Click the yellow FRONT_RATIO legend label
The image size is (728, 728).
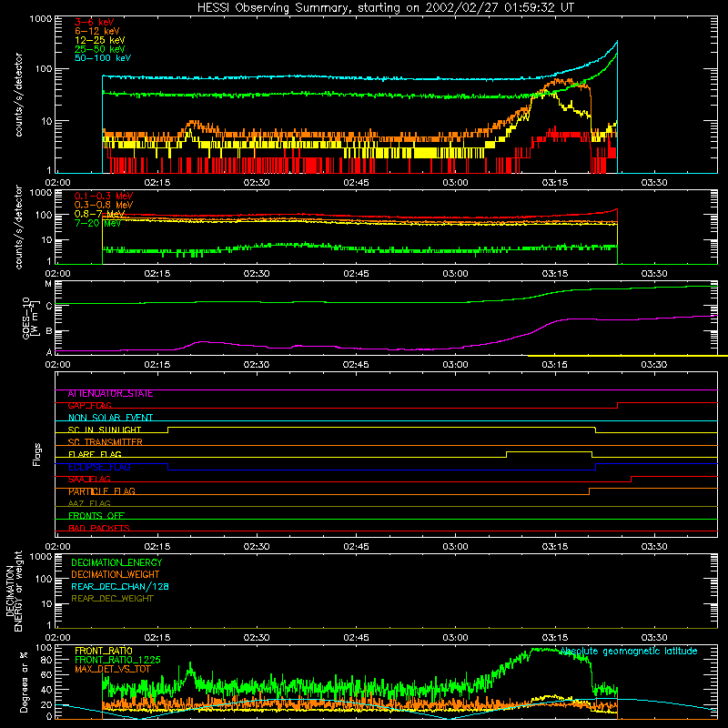click(x=104, y=651)
